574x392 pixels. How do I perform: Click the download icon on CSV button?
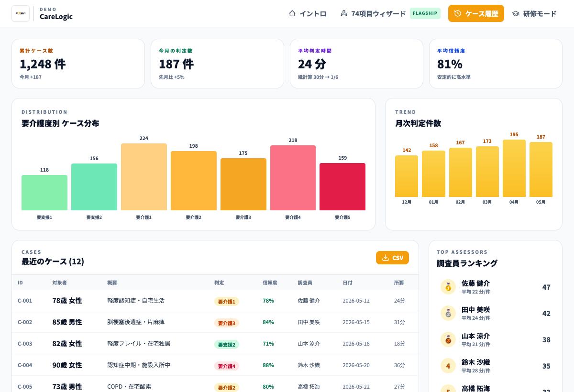(x=386, y=258)
